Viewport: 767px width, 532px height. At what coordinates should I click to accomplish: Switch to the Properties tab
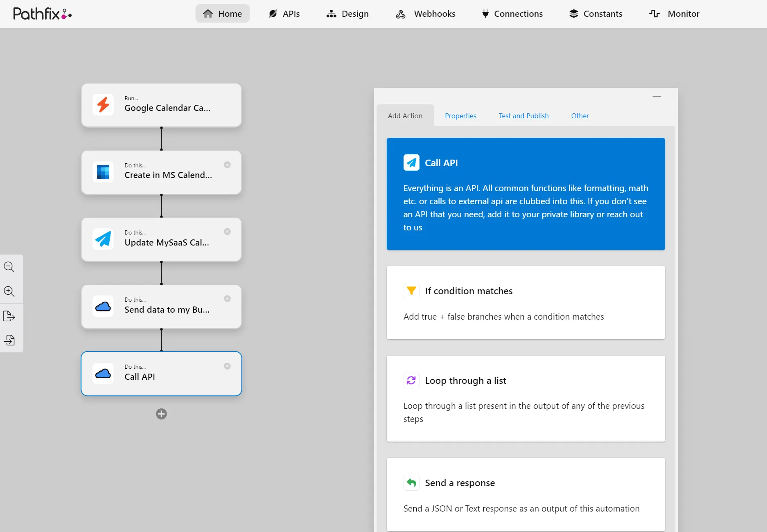(x=460, y=116)
